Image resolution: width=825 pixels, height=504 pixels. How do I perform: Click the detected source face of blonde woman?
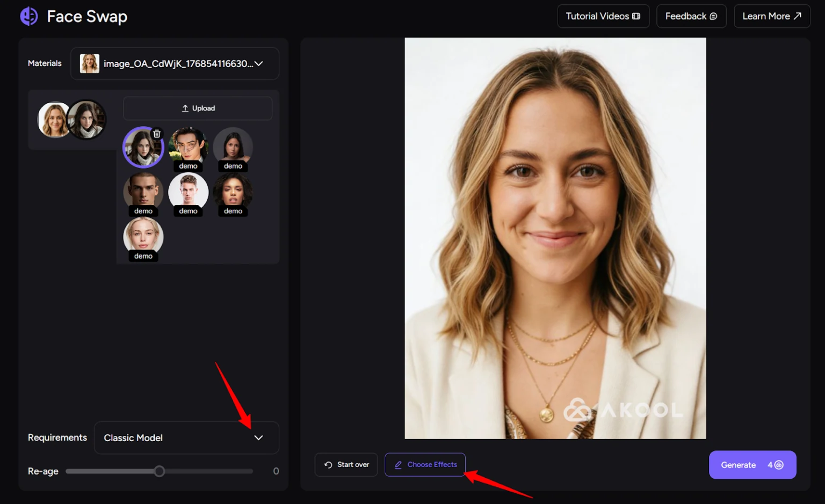click(x=53, y=119)
